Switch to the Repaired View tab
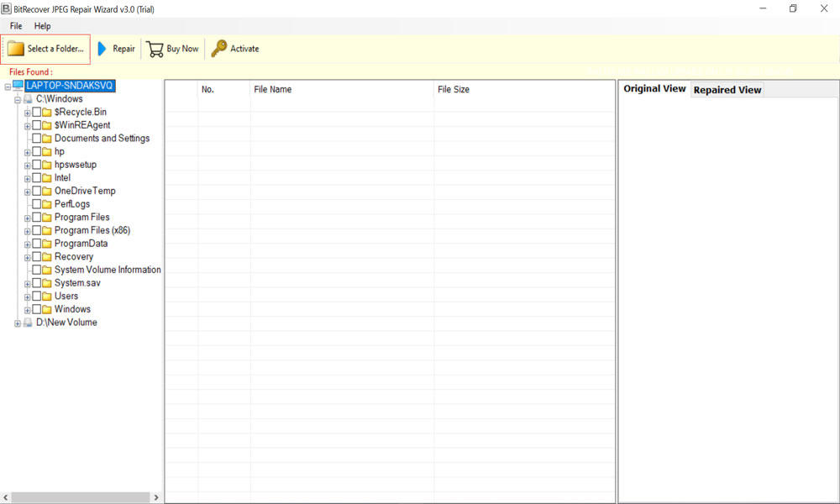 pos(727,90)
